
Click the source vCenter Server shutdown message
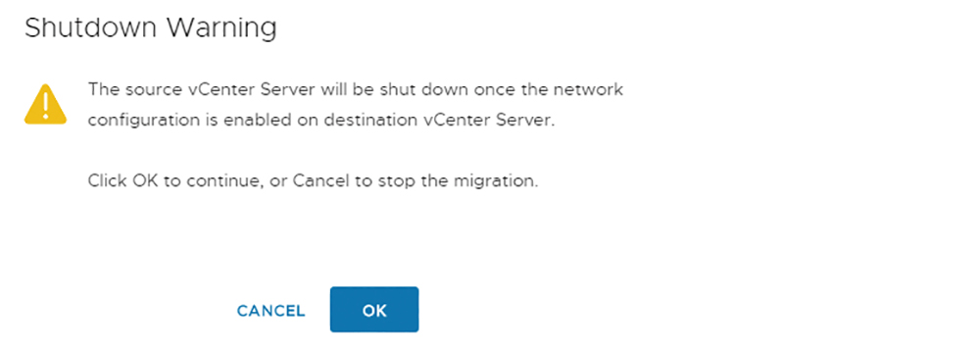355,105
